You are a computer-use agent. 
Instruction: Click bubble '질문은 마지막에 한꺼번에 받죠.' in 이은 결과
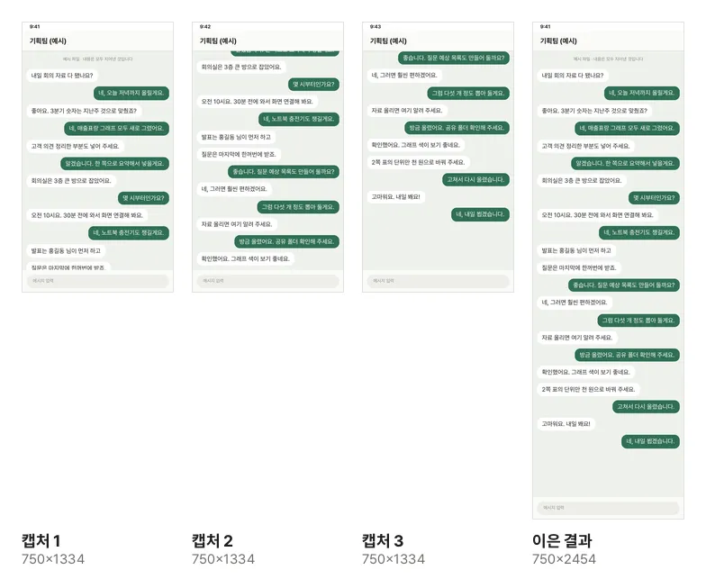click(580, 268)
